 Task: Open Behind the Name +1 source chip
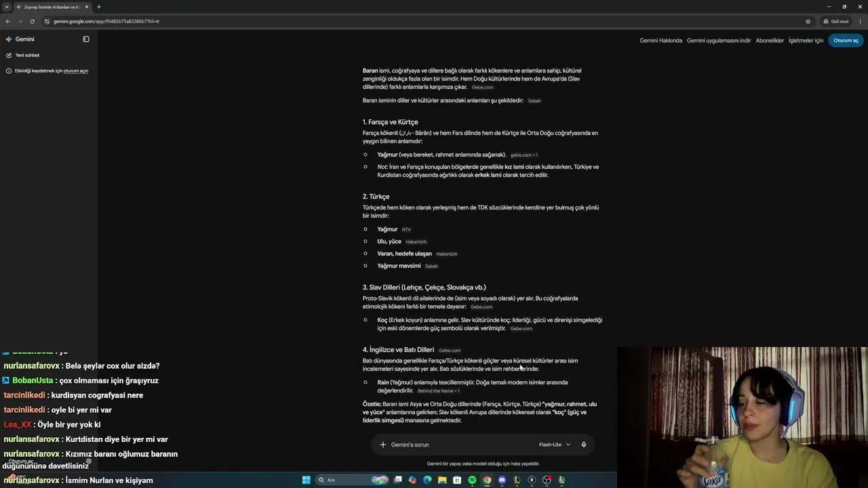tap(439, 391)
